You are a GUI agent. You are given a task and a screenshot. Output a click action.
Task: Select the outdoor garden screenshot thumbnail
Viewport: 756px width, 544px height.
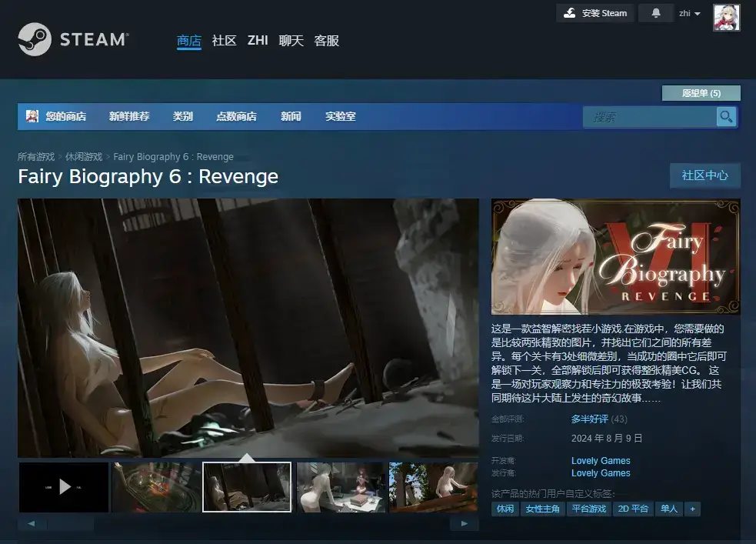(x=434, y=487)
